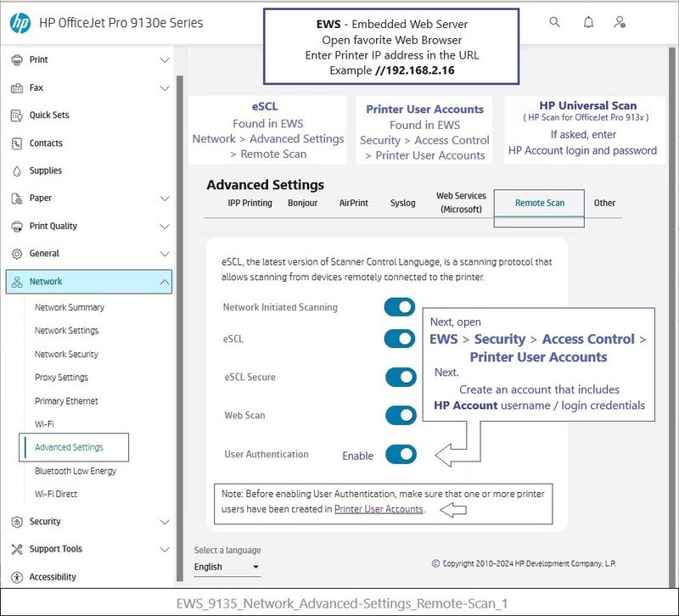This screenshot has width=679, height=616.
Task: Turn off the Web Scan toggle
Action: (400, 415)
